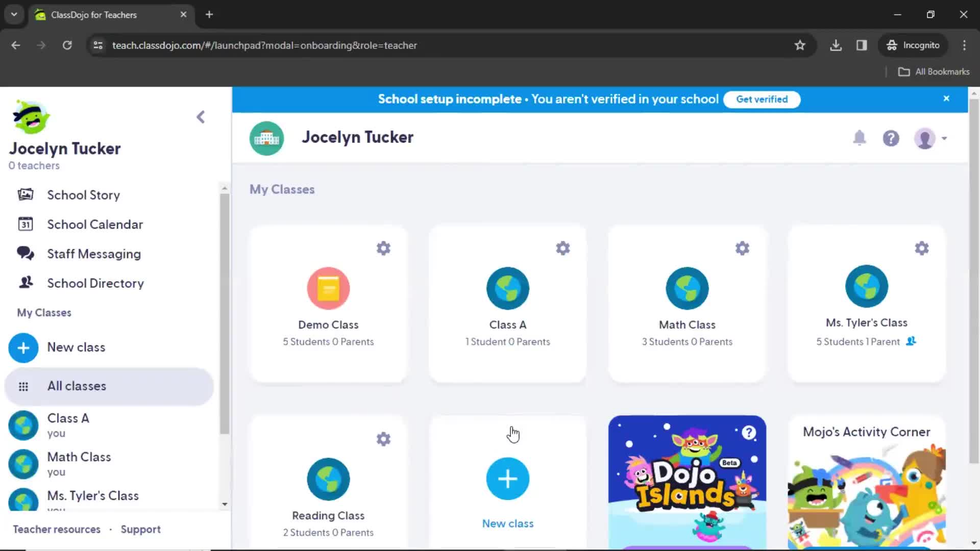Click the Get verified button
The image size is (980, 551).
coord(762,99)
